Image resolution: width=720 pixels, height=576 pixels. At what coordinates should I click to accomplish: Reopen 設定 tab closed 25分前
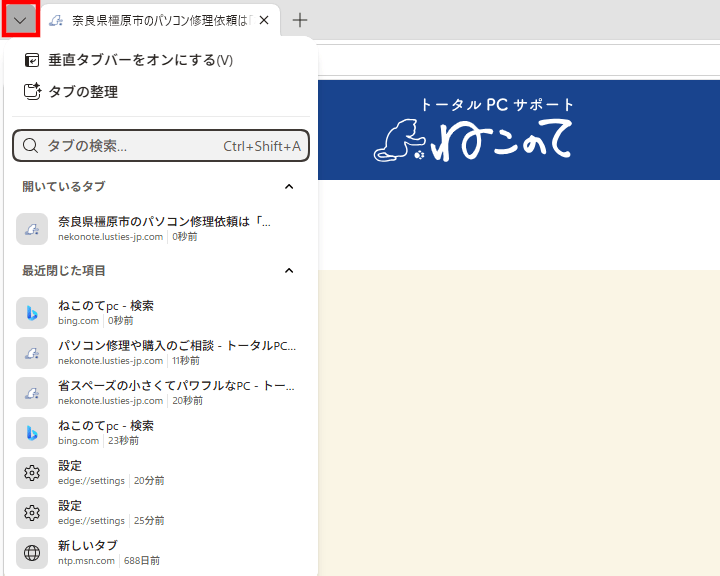tap(161, 513)
